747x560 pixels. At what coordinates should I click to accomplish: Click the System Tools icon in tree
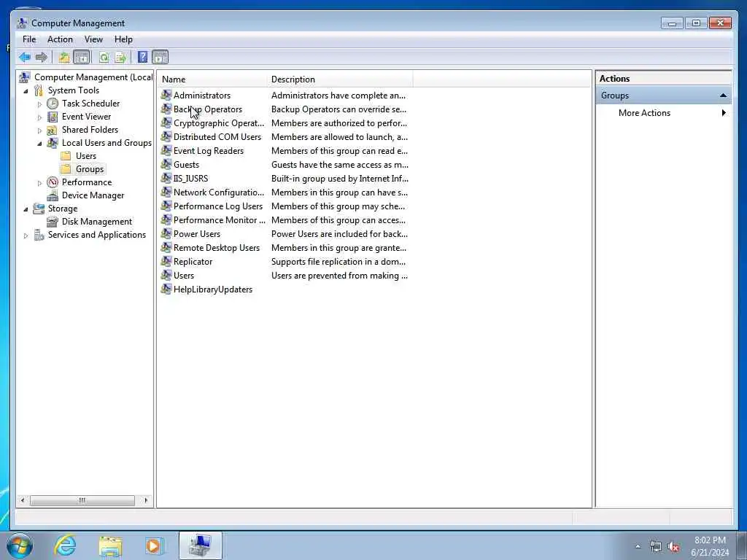coord(39,90)
